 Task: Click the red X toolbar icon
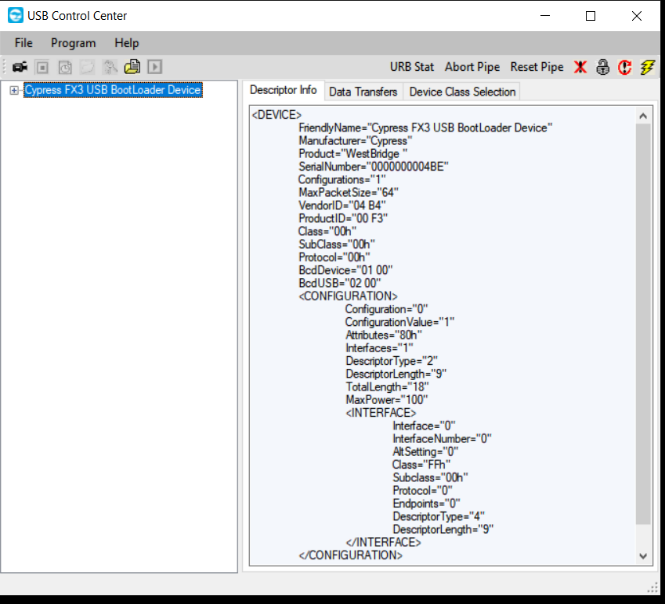click(x=580, y=67)
